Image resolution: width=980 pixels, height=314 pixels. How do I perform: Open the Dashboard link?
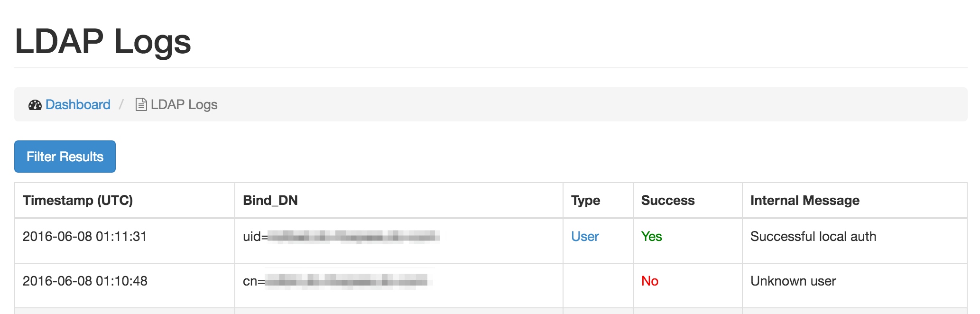77,104
